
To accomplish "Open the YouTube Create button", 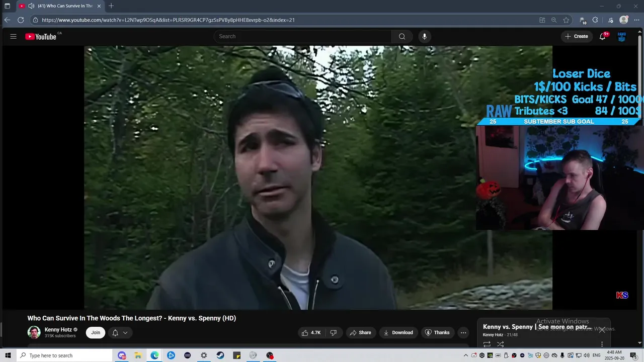I will coord(577,36).
